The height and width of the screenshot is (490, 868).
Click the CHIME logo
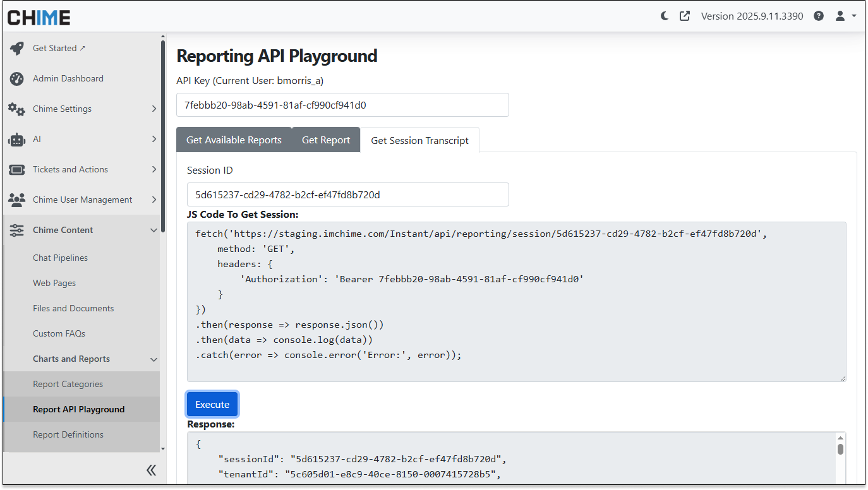pyautogui.click(x=39, y=17)
